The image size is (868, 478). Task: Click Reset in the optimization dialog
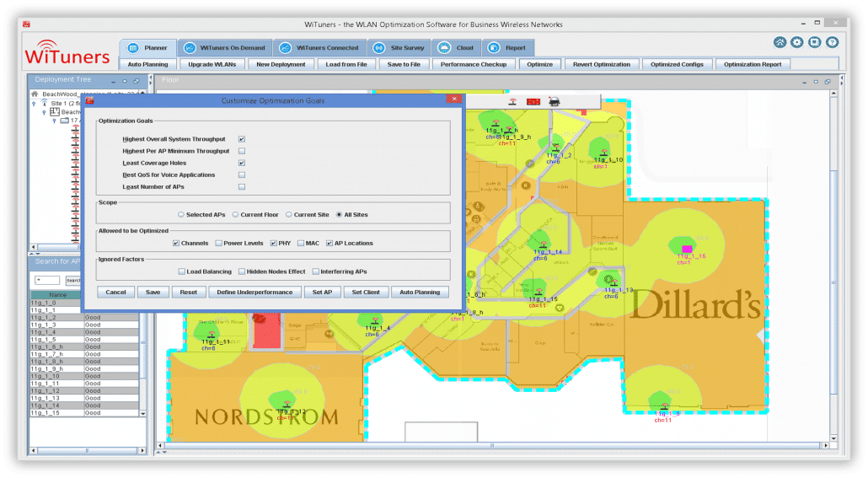[188, 292]
